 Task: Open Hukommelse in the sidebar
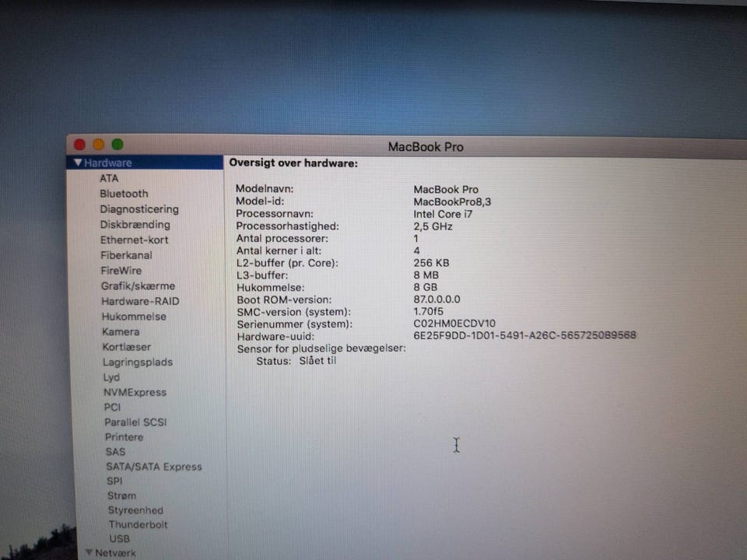click(134, 317)
